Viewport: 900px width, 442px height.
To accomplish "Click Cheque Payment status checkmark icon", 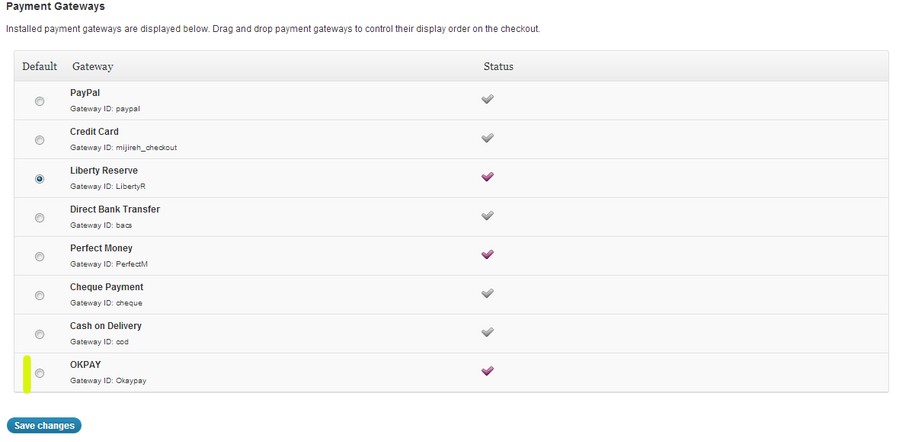I will [x=488, y=294].
